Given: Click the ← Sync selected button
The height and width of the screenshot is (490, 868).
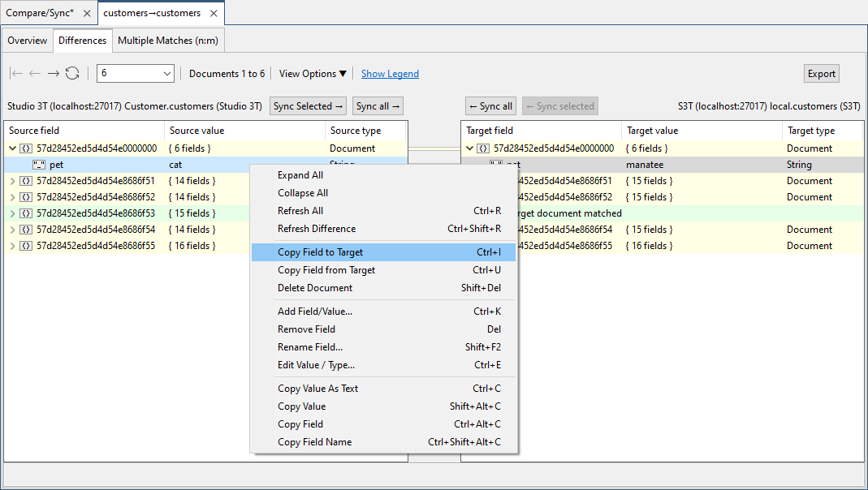Looking at the screenshot, I should tap(559, 106).
